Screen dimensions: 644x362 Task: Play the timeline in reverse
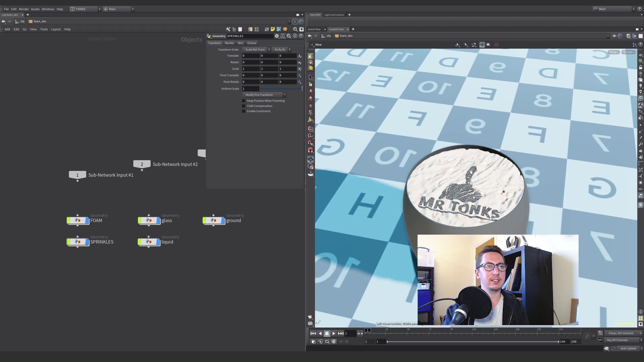click(x=320, y=333)
